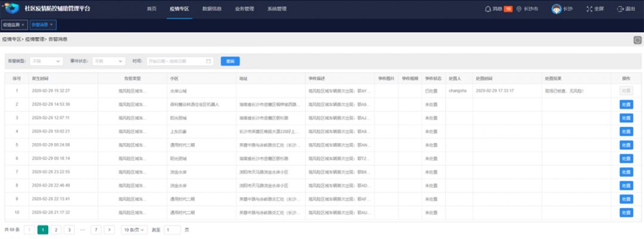Close the 告警消息 tab

(51, 24)
